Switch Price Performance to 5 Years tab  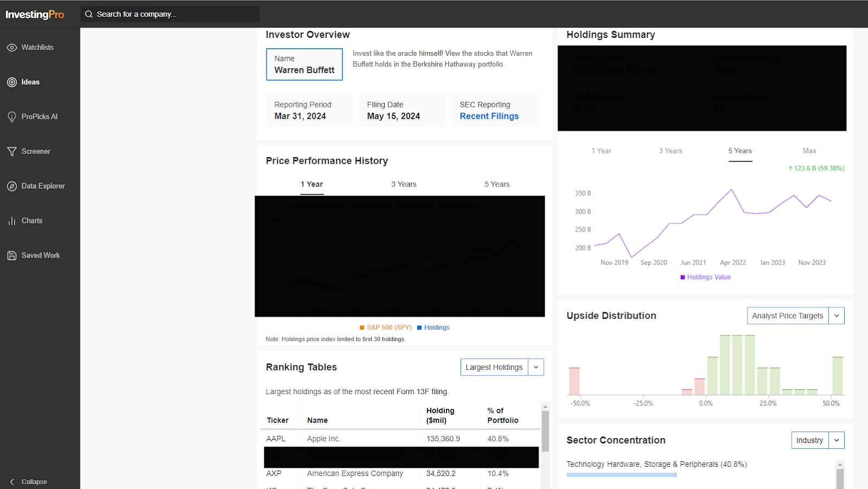click(497, 184)
